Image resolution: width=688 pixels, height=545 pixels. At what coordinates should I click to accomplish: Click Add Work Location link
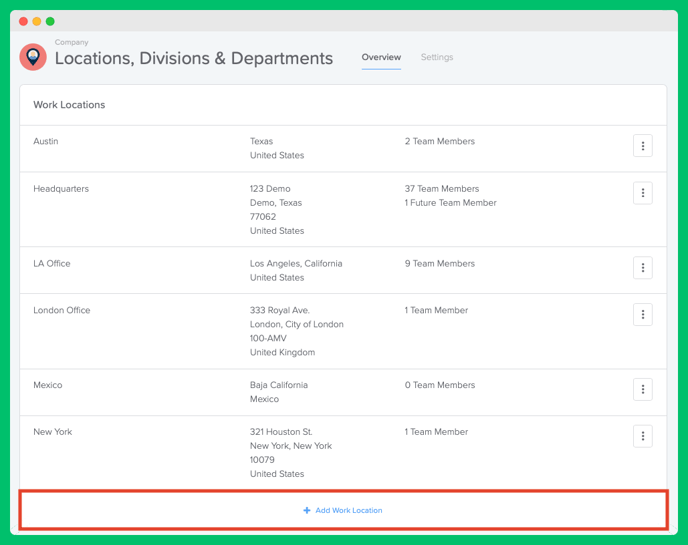click(x=349, y=510)
